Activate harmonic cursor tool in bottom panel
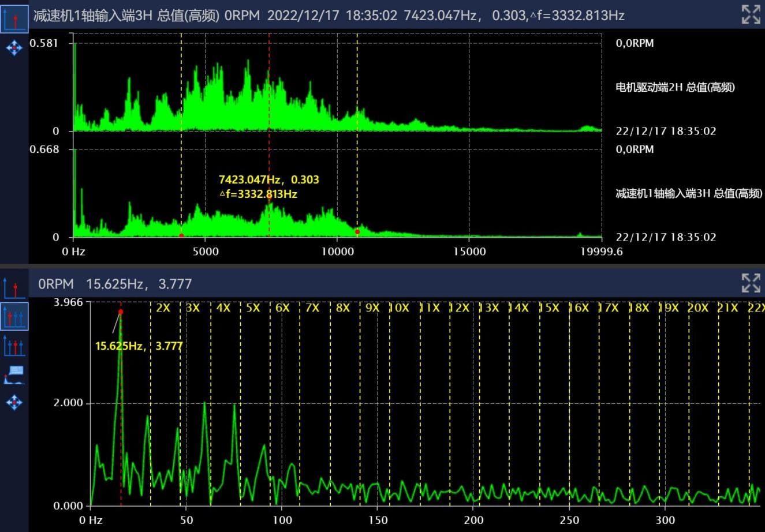The height and width of the screenshot is (532, 765). pos(14,317)
